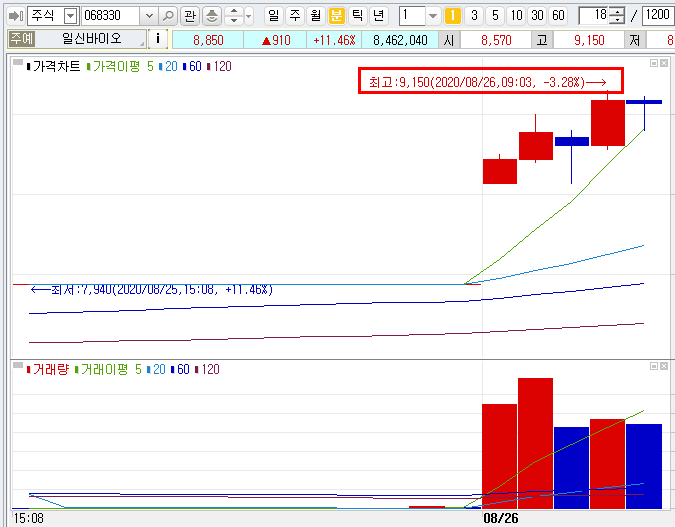Open the small dropdown beside navigation arrows
Image resolution: width=675 pixels, height=527 pixels.
(x=249, y=16)
